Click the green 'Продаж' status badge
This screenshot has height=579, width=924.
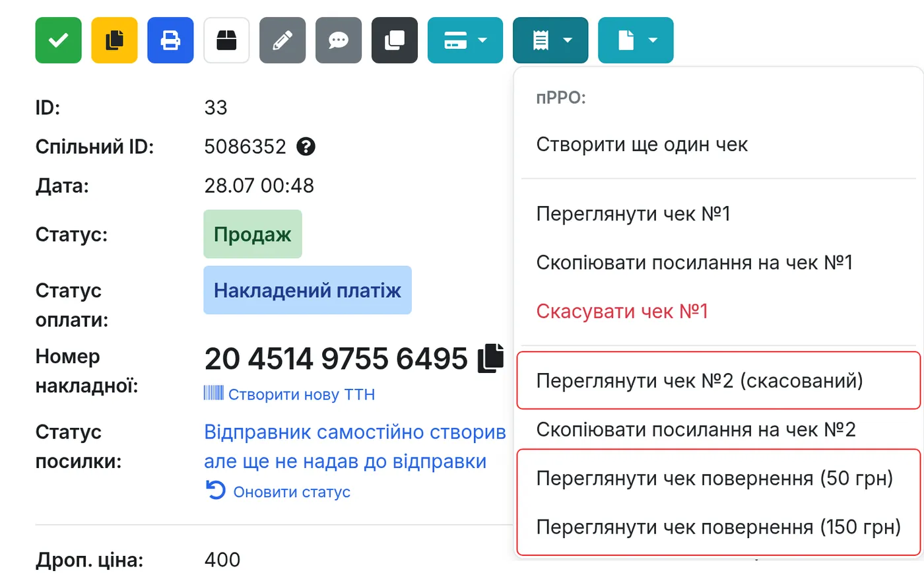click(x=253, y=234)
